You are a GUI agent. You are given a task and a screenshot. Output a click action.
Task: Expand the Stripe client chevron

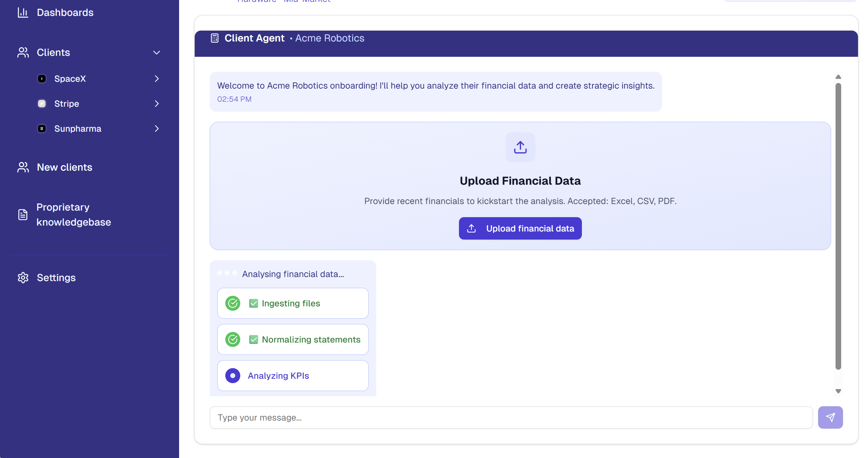(156, 104)
